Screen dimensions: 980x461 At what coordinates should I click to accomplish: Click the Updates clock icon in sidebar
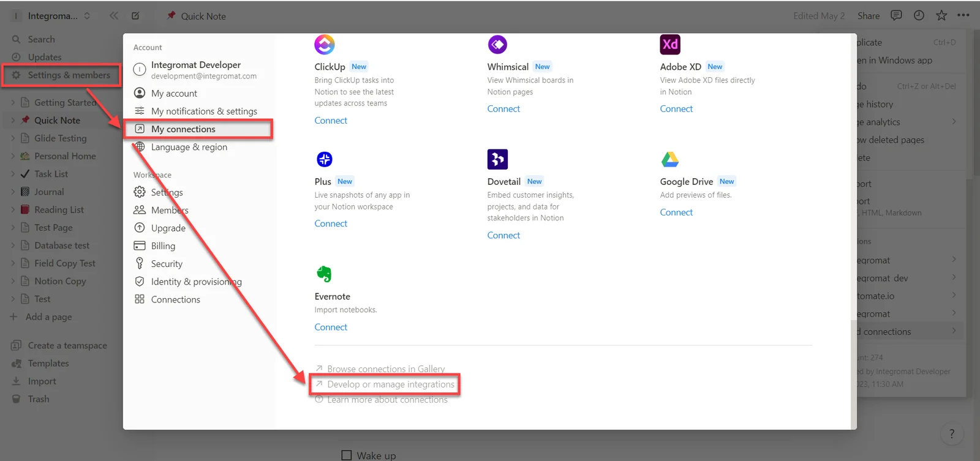coord(17,57)
